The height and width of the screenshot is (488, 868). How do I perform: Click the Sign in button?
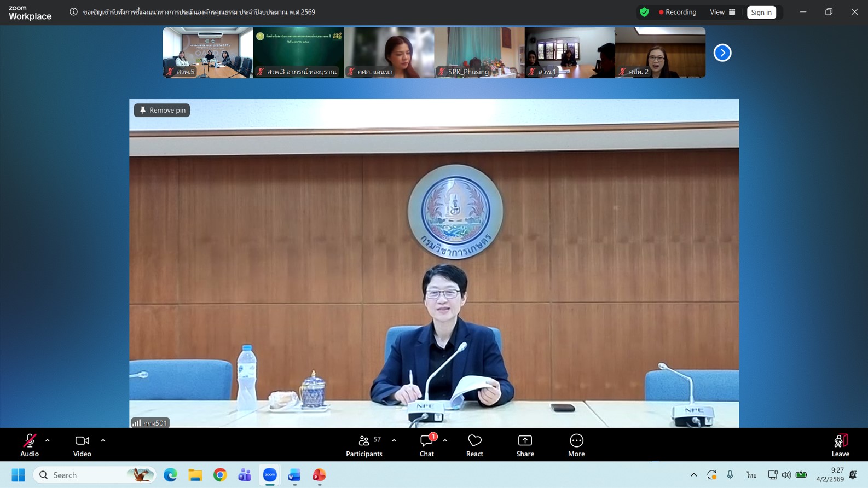coord(761,12)
